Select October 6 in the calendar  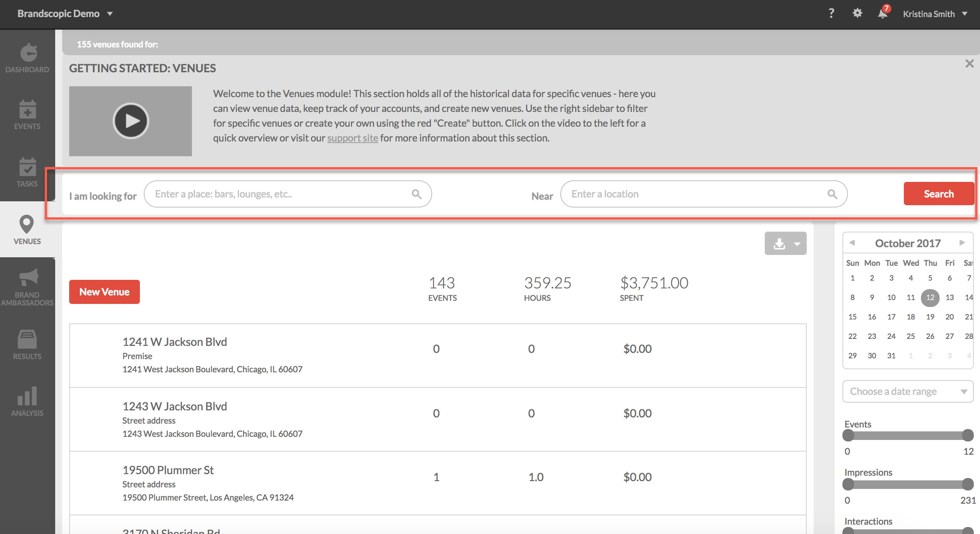(950, 278)
